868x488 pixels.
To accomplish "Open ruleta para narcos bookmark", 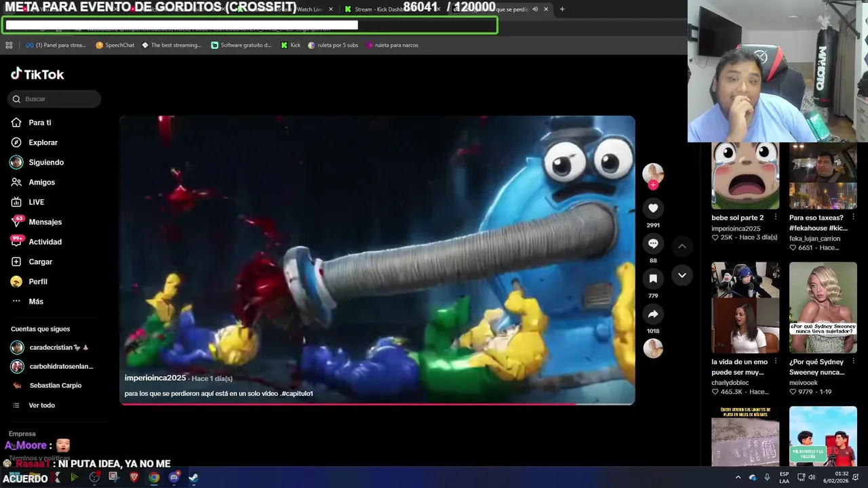I will 392,45.
